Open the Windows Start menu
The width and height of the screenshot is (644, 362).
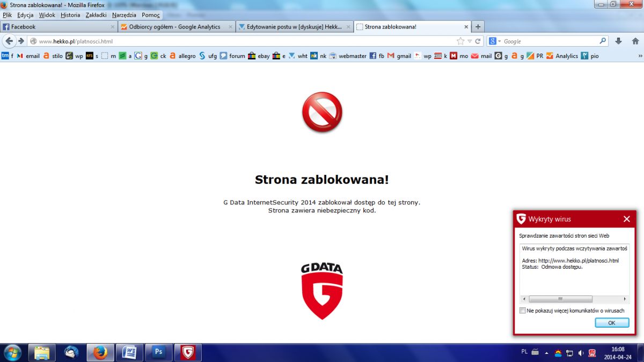coord(12,352)
